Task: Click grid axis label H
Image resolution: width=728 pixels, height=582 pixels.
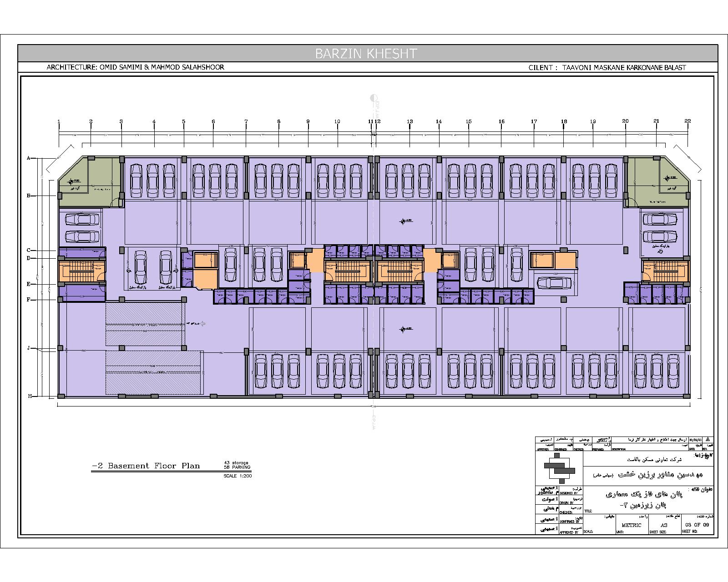Action: point(30,396)
